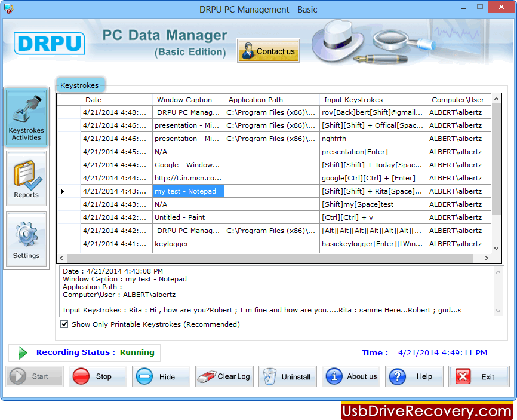
Task: Click the grid's horizontal scroll right arrow
Action: (486, 258)
